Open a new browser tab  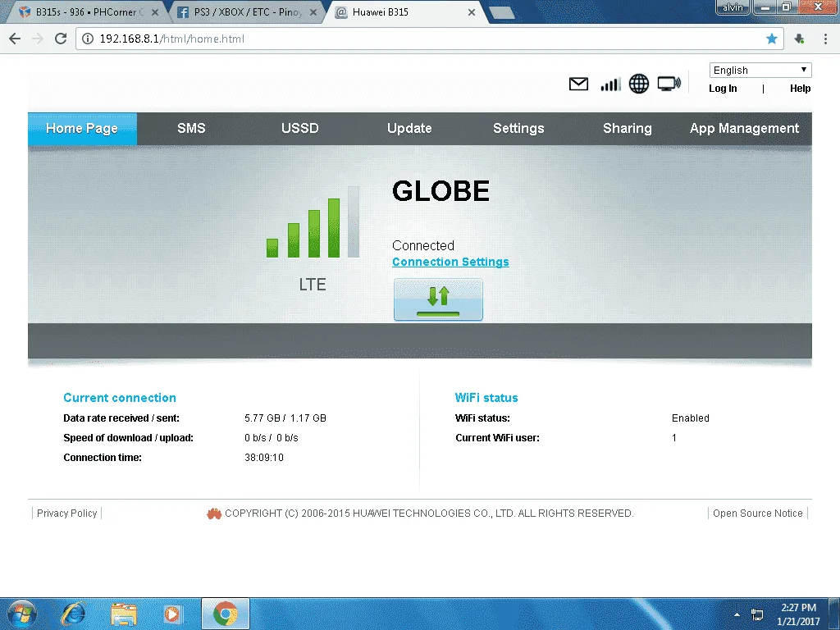[x=502, y=12]
